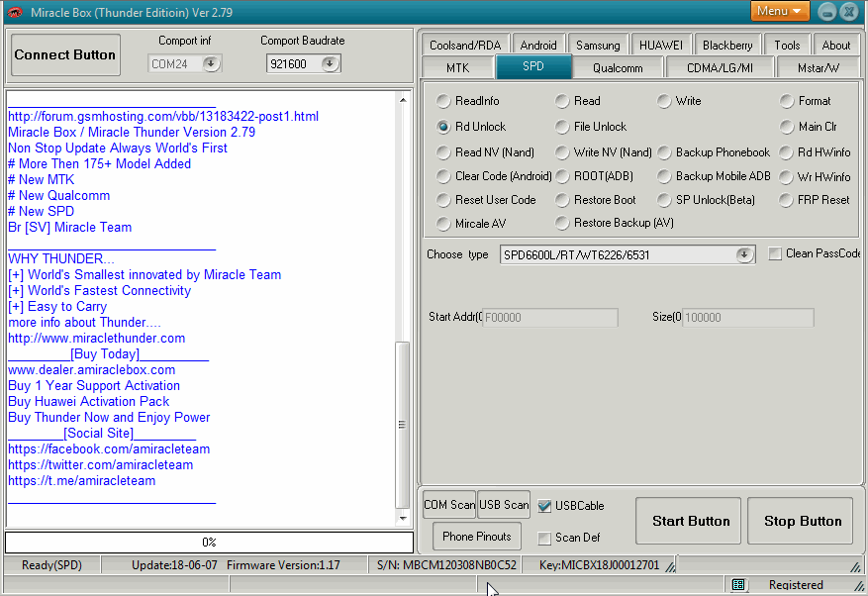The image size is (868, 596).
Task: Open the HUAWEI tab
Action: coord(661,45)
